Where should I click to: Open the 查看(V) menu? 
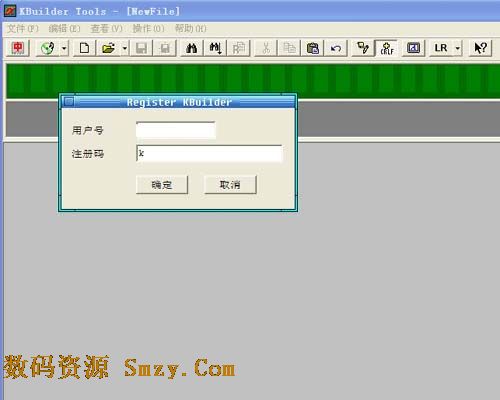point(107,29)
